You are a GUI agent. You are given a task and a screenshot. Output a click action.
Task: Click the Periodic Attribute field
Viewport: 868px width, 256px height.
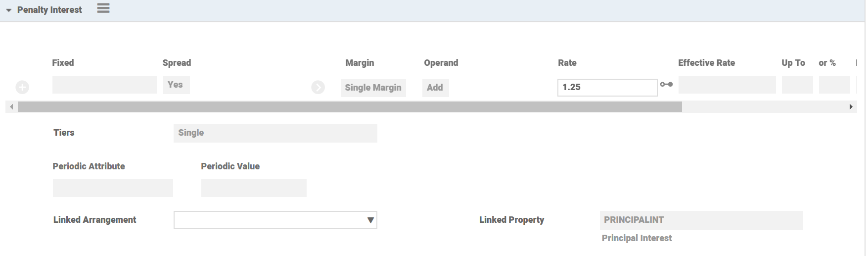click(113, 188)
